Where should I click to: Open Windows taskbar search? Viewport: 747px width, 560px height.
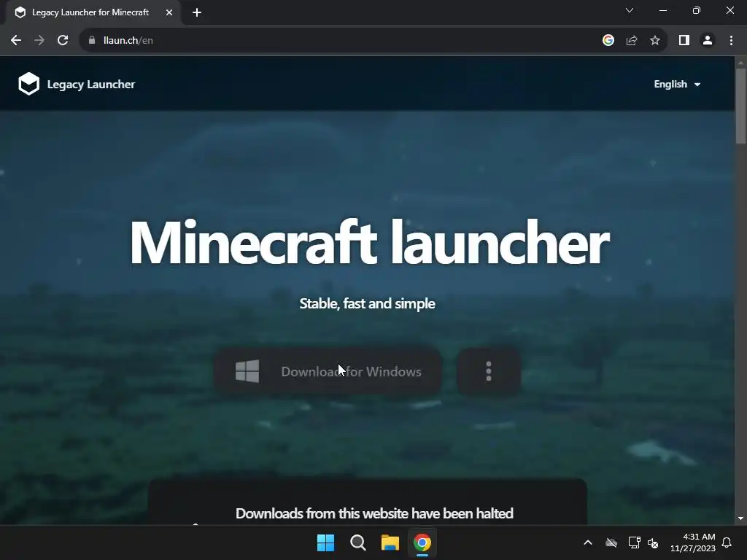(x=357, y=542)
